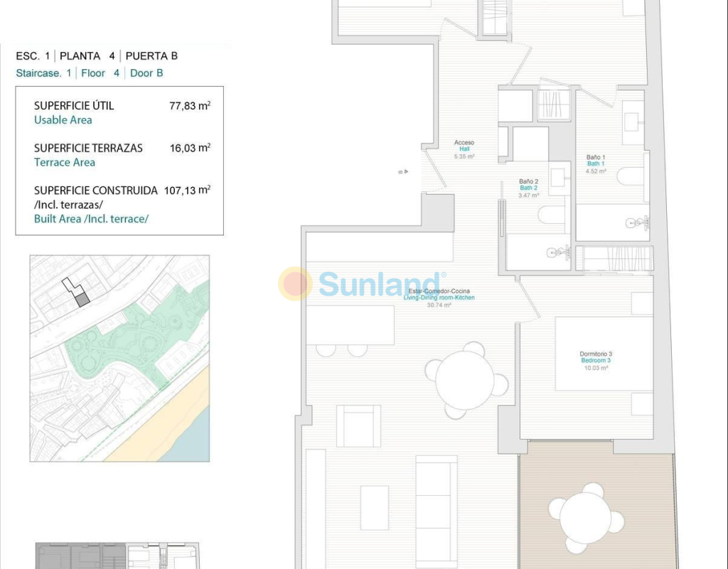Viewport: 728px width, 569px height.
Task: Click the Bath 1 shower fixture symbol
Action: [636, 223]
